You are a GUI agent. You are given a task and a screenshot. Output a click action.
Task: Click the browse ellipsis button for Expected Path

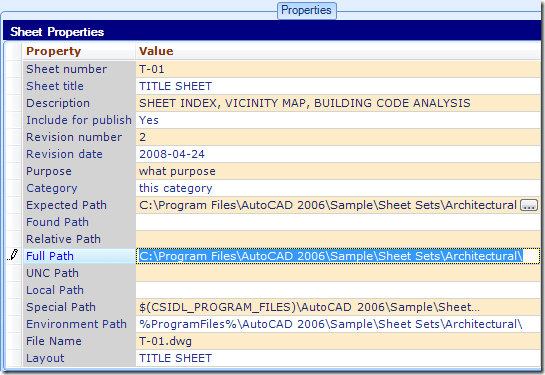pos(529,205)
